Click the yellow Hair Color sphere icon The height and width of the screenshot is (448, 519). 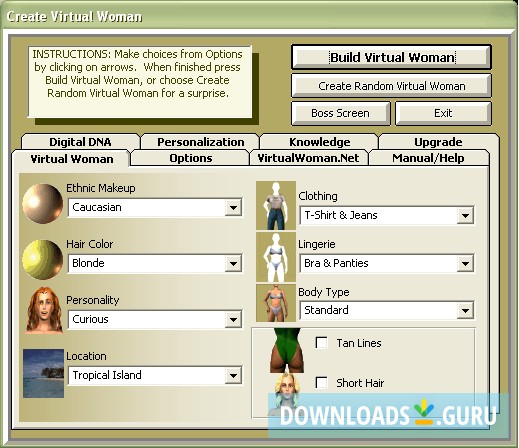[x=43, y=259]
